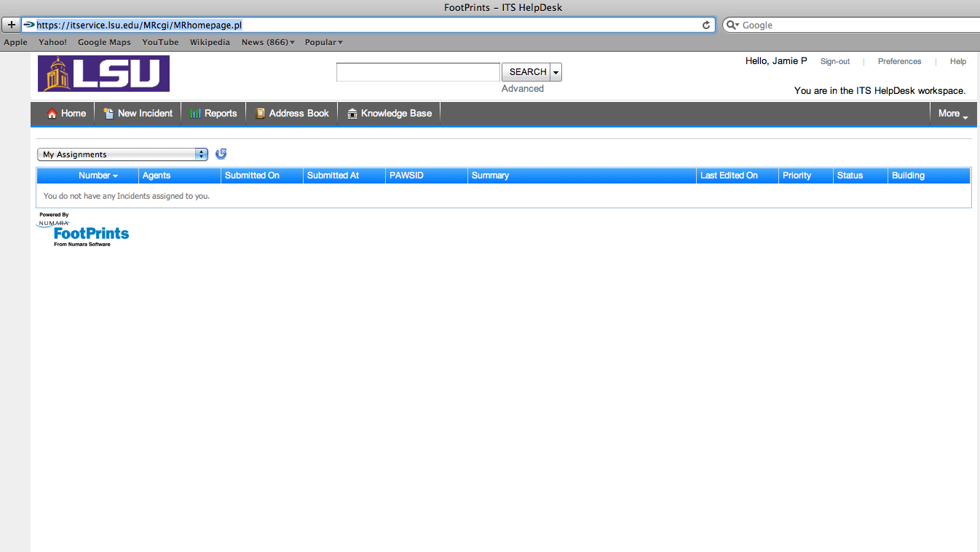Click the Home house icon
Screen dimensions: 980x552
(52, 114)
